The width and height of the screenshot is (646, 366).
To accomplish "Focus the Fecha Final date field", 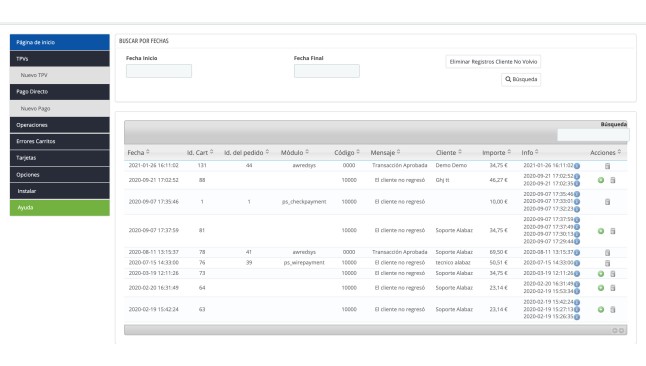I will click(x=327, y=71).
